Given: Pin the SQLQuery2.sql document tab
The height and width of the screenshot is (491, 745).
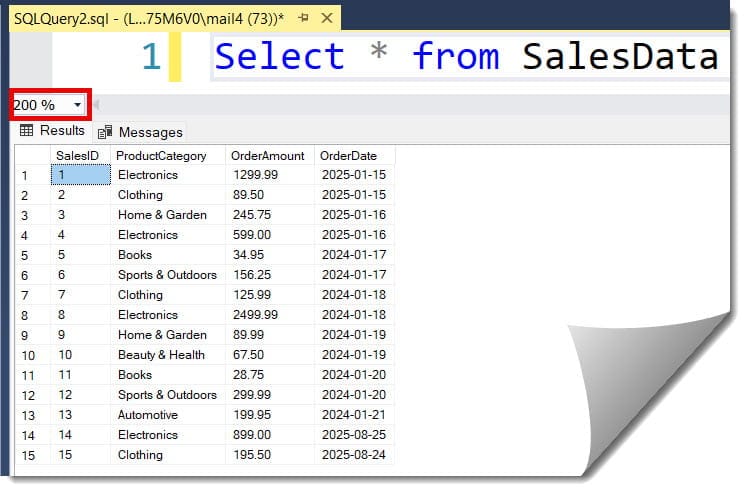Looking at the screenshot, I should (x=303, y=19).
